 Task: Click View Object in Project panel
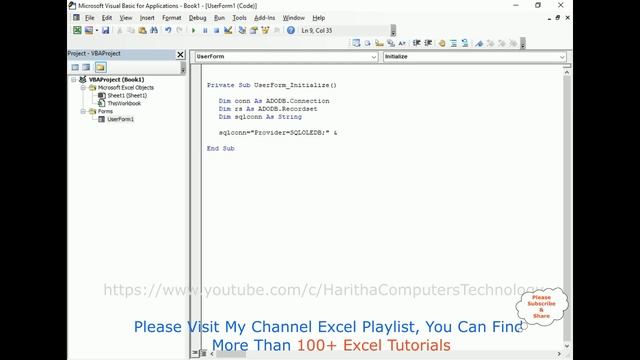(x=86, y=67)
